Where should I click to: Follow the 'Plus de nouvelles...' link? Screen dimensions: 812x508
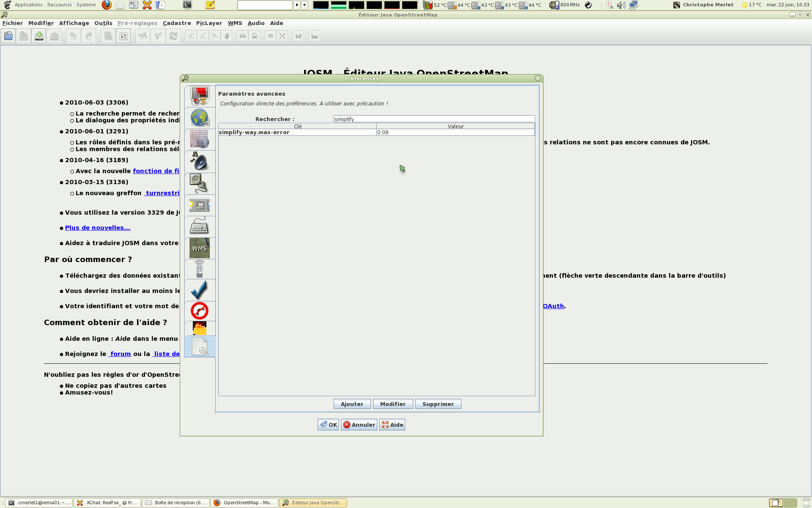click(98, 228)
